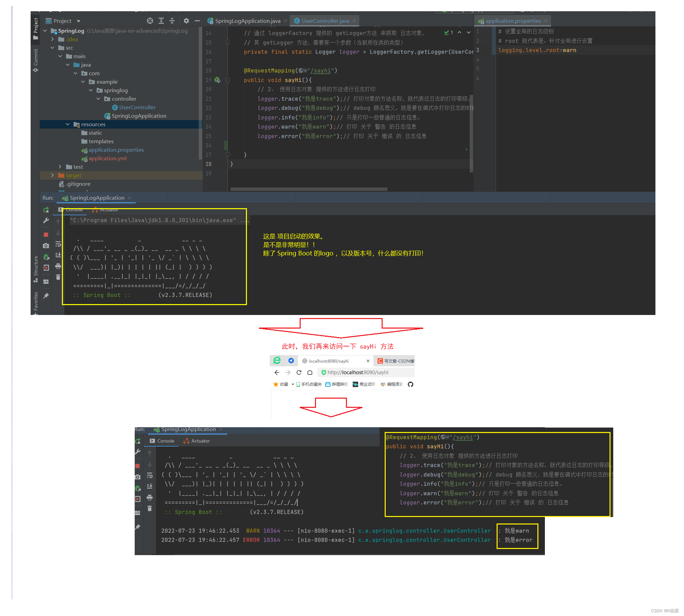Click the Select Opened File target icon
Viewport: 684px width, 616px height.
pyautogui.click(x=150, y=21)
